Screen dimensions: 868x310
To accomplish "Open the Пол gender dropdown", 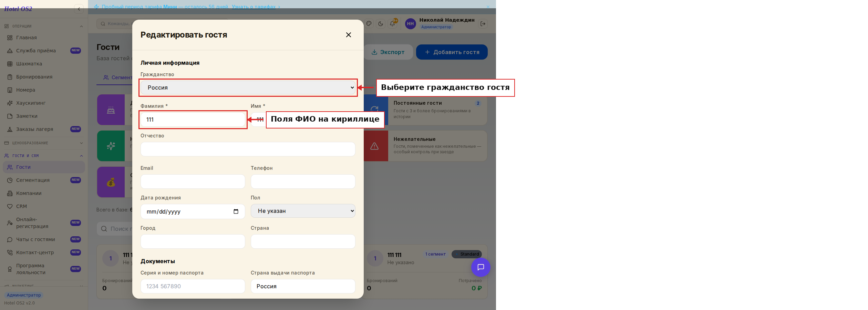I will click(303, 211).
